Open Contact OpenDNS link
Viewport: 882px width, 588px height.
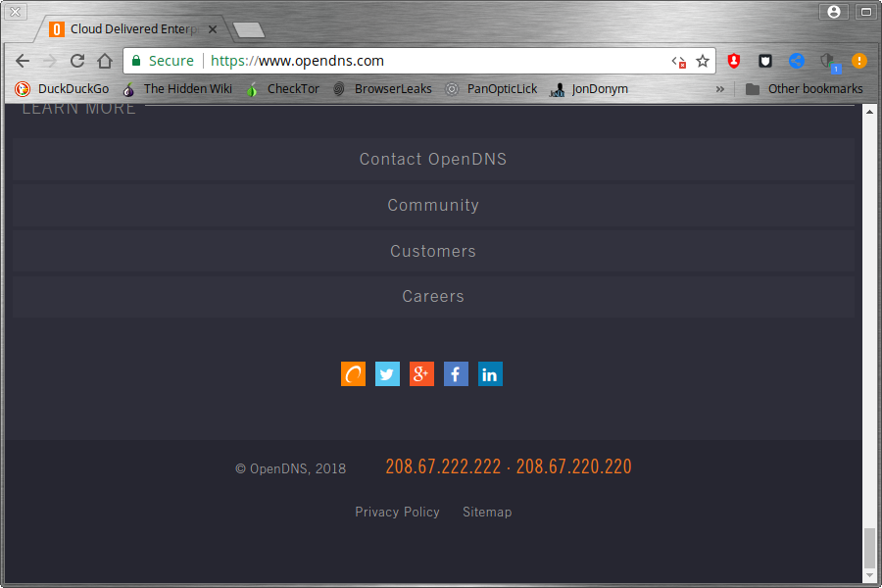[433, 159]
